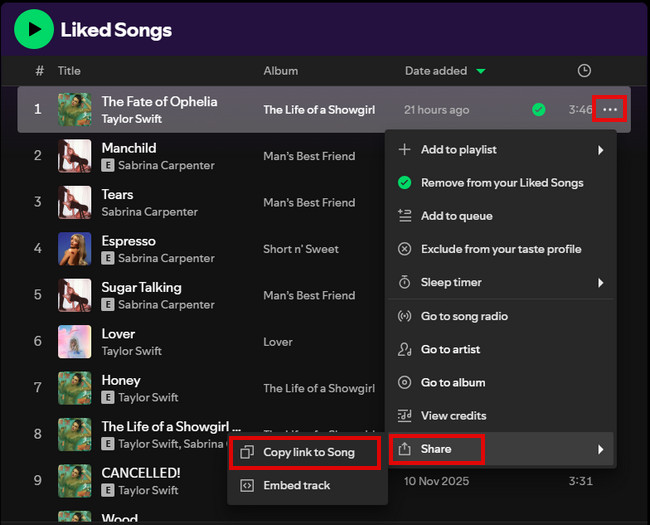
Task: Click the Tears album cover thumbnail
Action: click(75, 202)
